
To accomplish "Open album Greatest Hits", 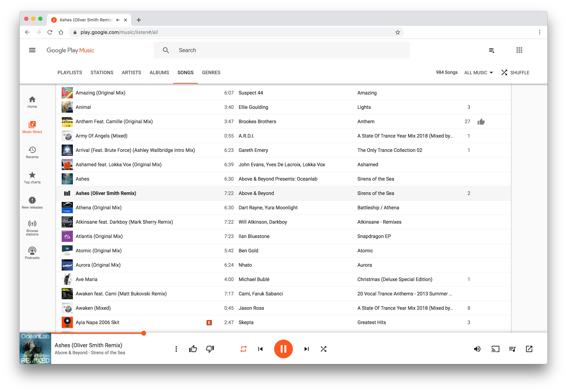I will [371, 323].
